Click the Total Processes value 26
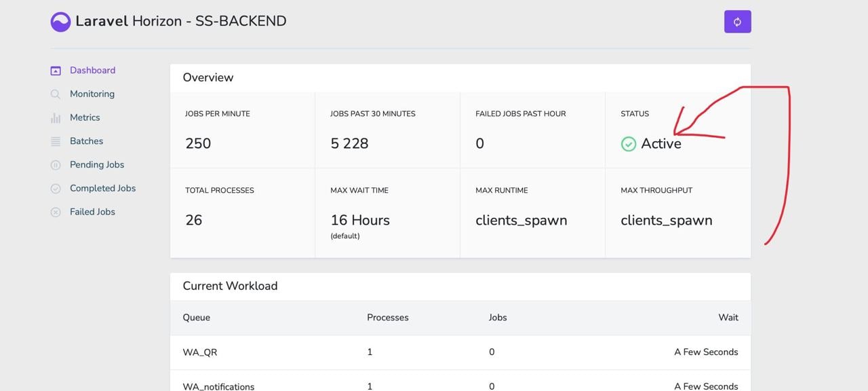The height and width of the screenshot is (391, 868). tap(194, 220)
